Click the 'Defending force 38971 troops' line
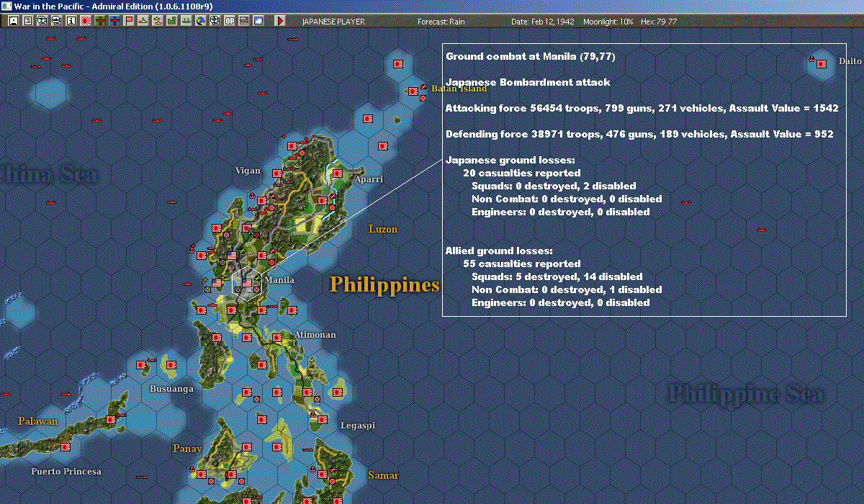864x504 pixels. point(640,134)
